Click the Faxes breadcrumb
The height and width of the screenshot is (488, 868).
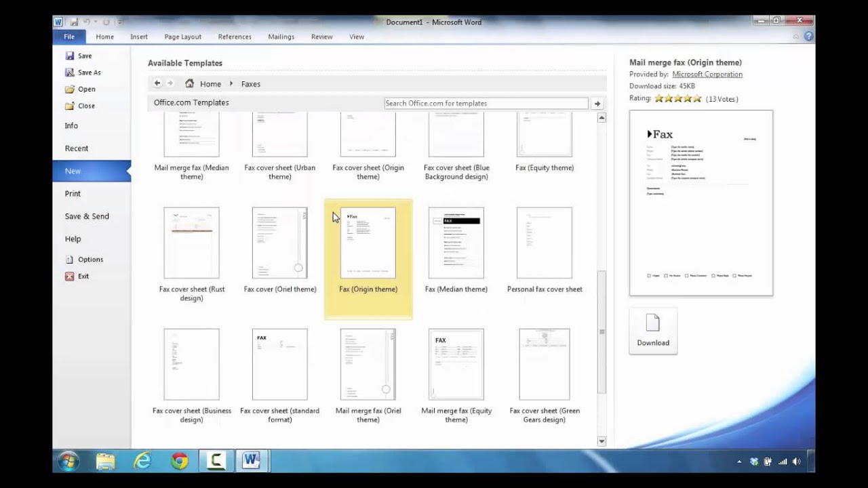pos(250,84)
